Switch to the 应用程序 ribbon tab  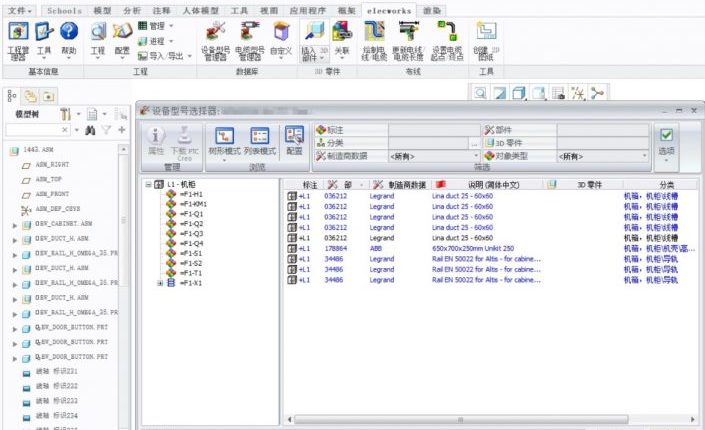[308, 10]
